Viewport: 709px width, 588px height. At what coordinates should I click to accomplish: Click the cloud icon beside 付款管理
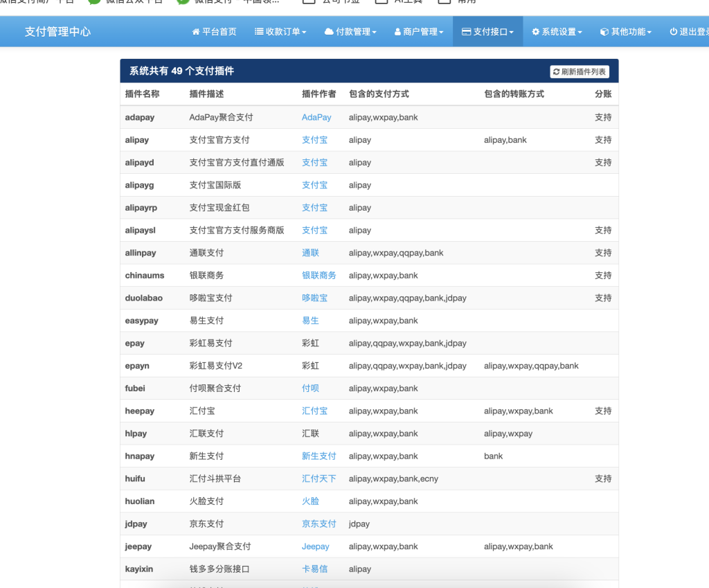pos(329,32)
